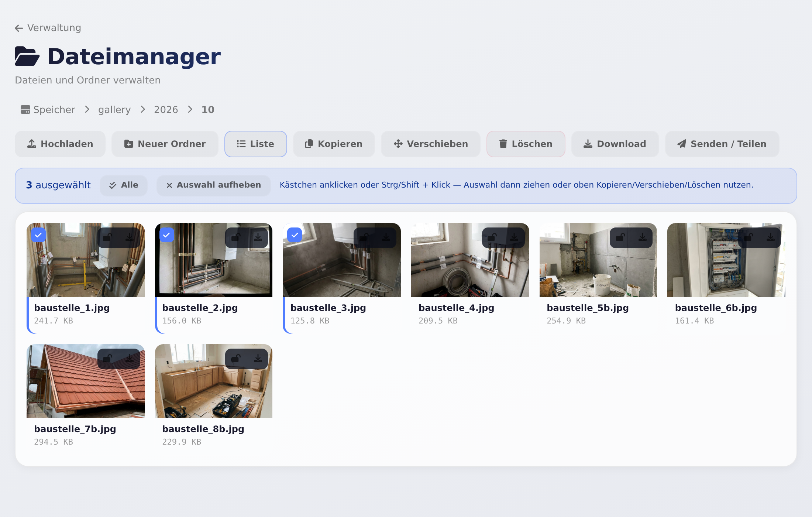
Task: Uncheck the baustelle_2.jpg selection checkbox
Action: [x=167, y=235]
